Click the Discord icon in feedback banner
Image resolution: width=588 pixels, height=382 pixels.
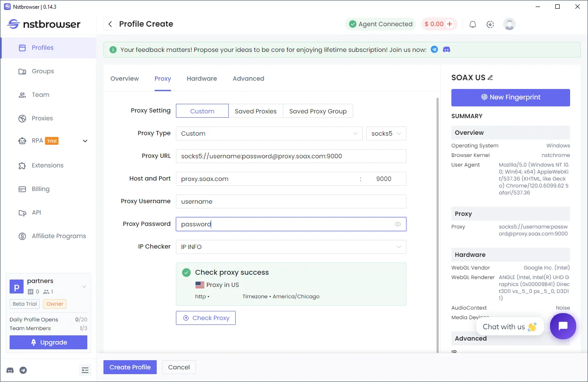click(446, 50)
